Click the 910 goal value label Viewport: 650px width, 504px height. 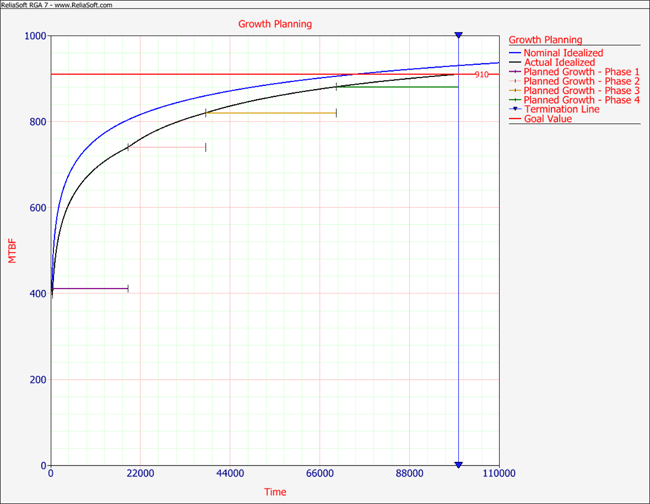[x=481, y=75]
